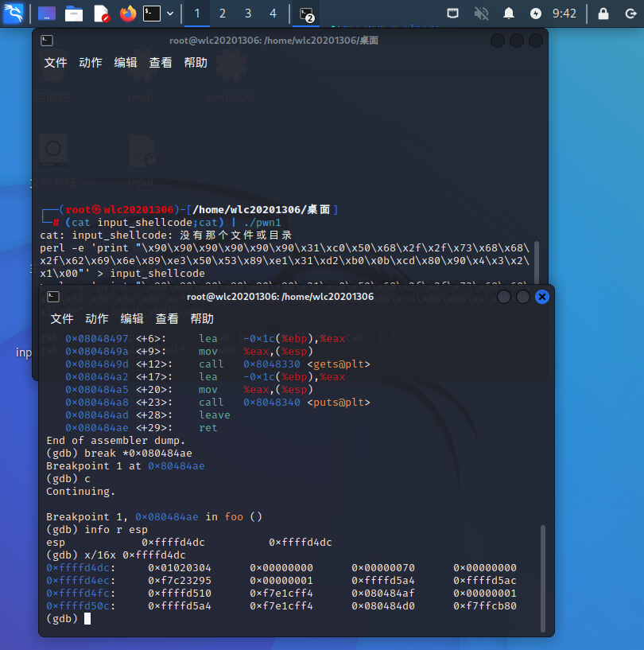Screen dimensions: 644x650
Task: Open 编辑 menu in the back terminal
Action: click(126, 63)
